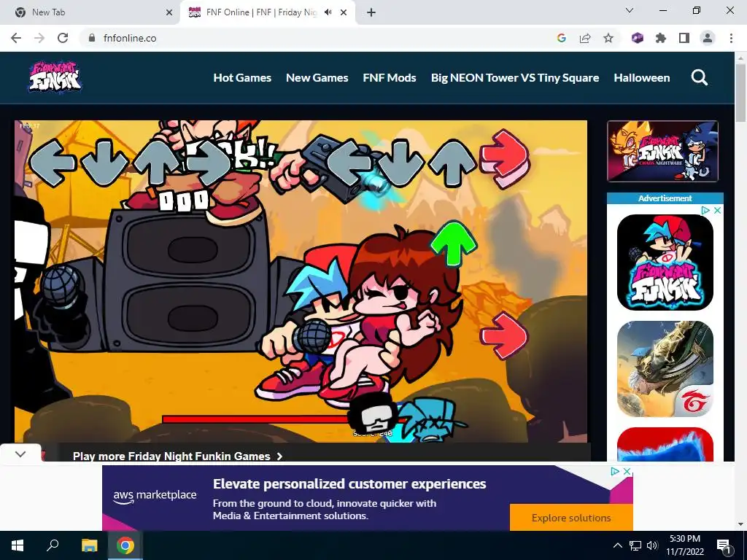
Task: Close the AWS banner ad with X
Action: tap(627, 471)
